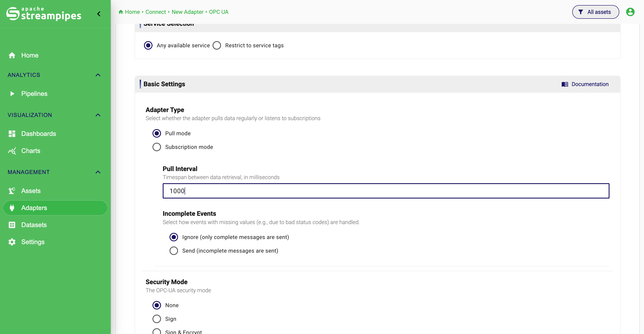Image resolution: width=644 pixels, height=334 pixels.
Task: Select Any available service option
Action: point(148,45)
